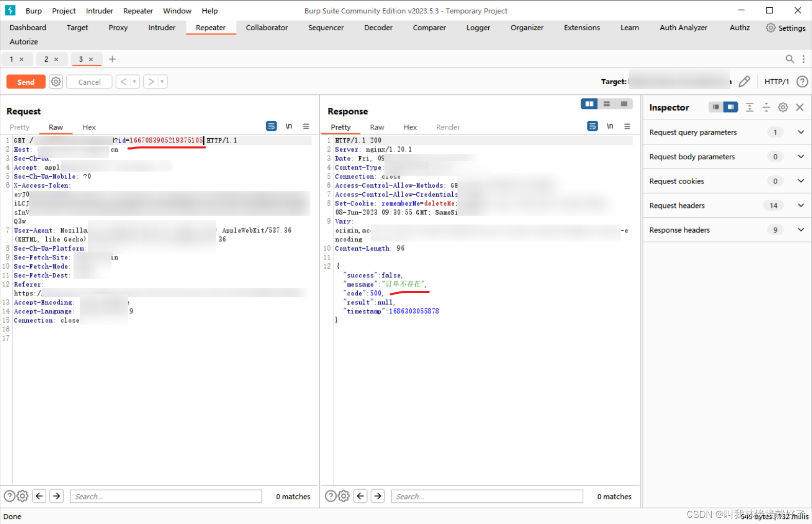812x524 pixels.
Task: Go to next request in history
Action: [151, 82]
